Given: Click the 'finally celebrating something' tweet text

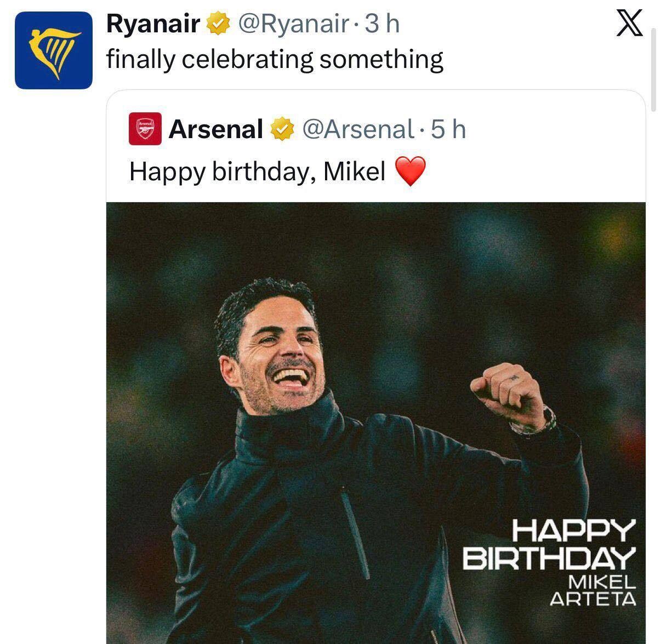Looking at the screenshot, I should tap(275, 59).
